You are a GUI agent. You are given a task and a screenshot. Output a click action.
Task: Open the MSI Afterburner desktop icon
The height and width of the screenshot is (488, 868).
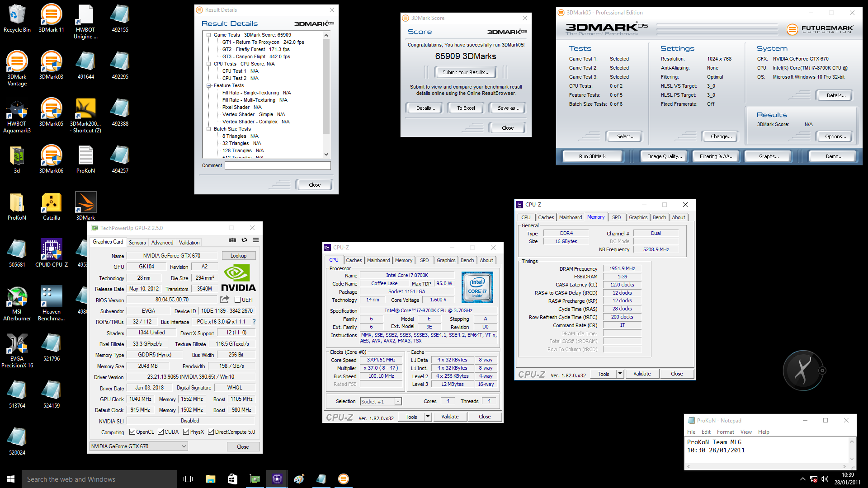pyautogui.click(x=17, y=303)
